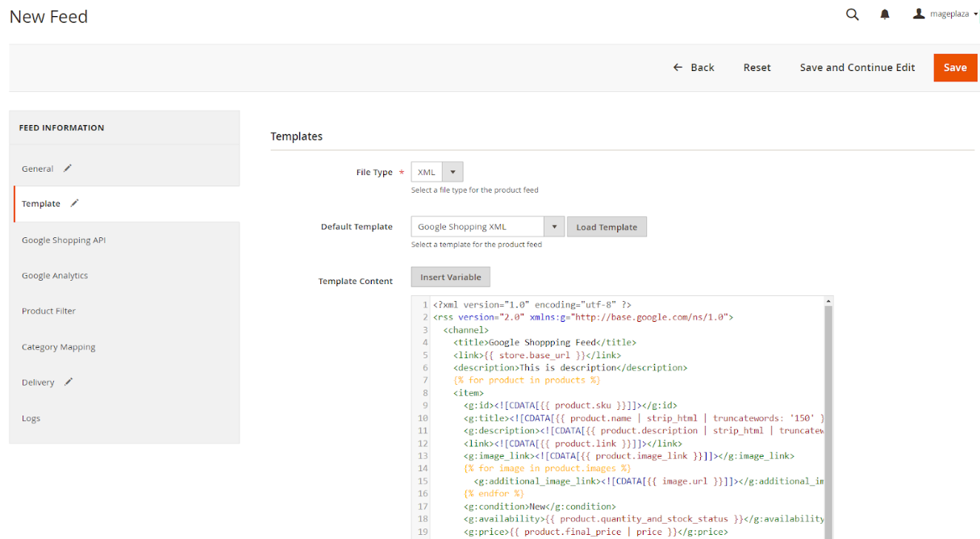Click the Load Template button
This screenshot has height=539, width=980.
click(x=607, y=227)
